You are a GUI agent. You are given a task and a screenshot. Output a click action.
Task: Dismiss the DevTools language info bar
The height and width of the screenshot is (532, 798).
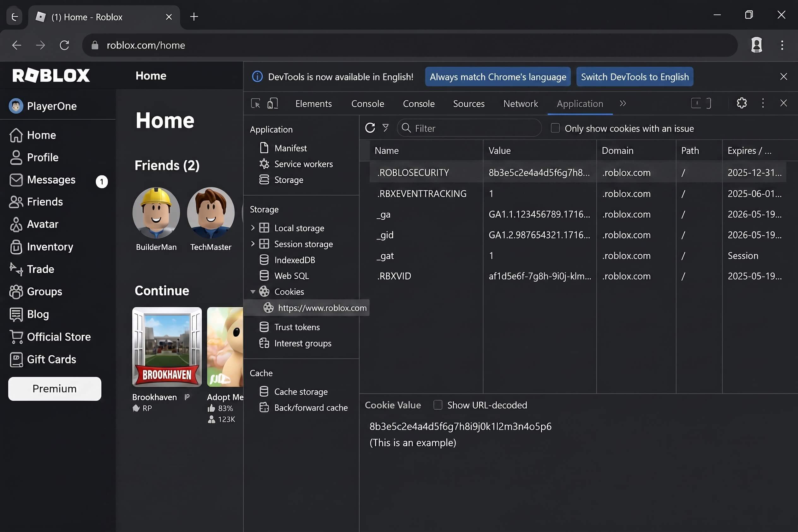[783, 77]
